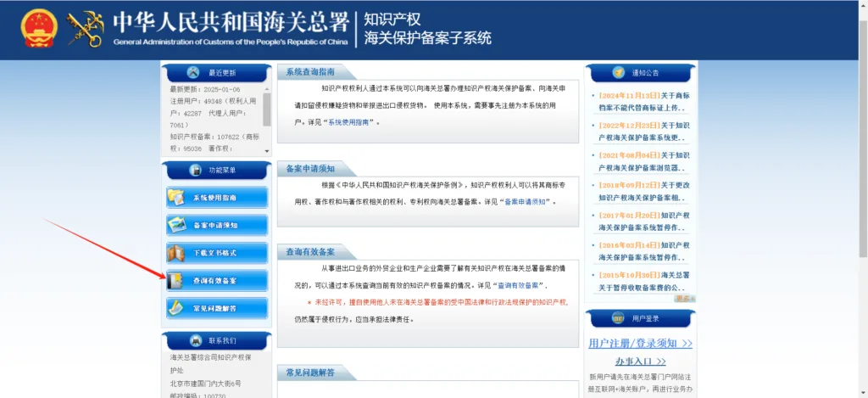Click the folder icon on 系统使用指南 button
Viewport: 868px width, 398px height.
(x=176, y=198)
